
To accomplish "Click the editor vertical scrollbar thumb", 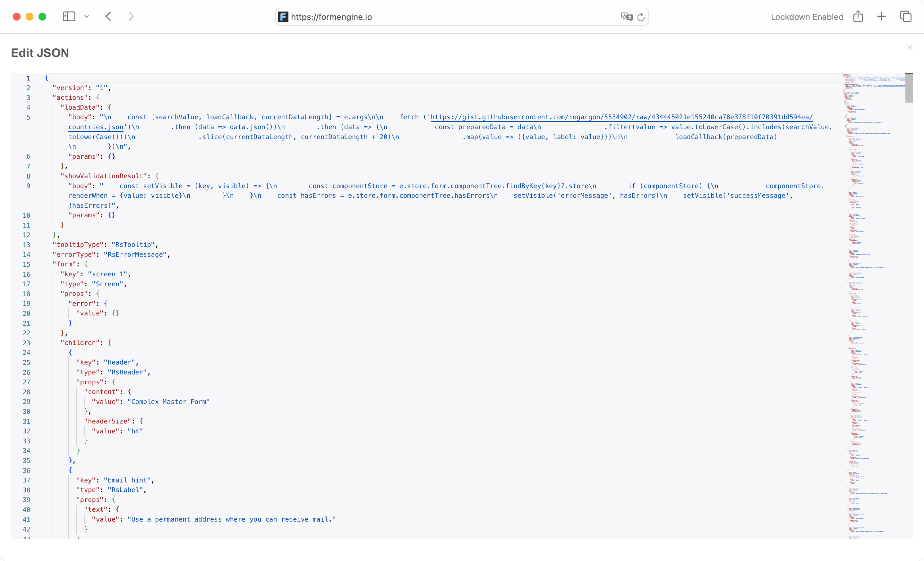I will pos(909,88).
